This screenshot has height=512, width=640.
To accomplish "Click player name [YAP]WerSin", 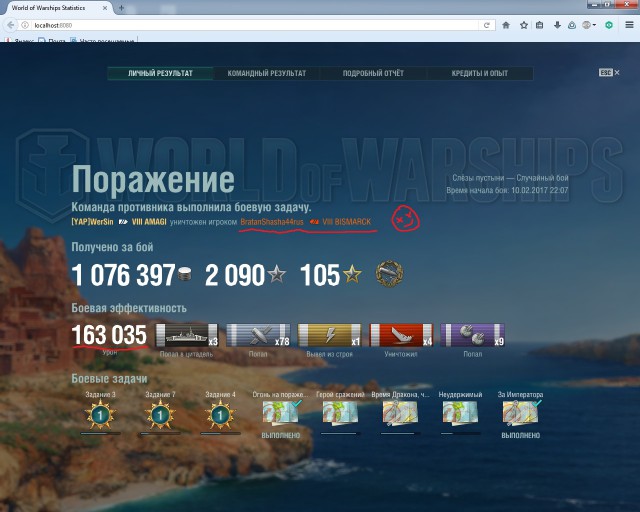I will [x=92, y=222].
